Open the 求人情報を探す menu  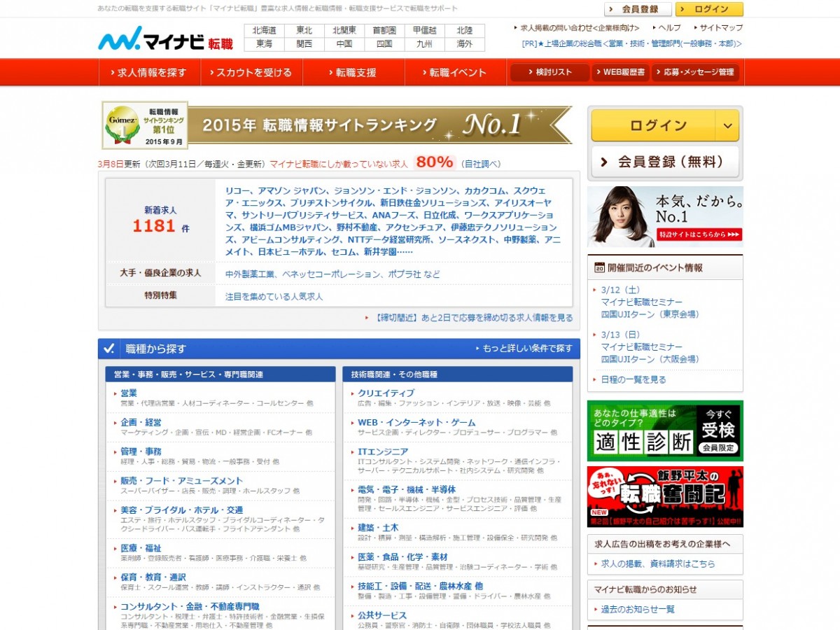pos(150,72)
